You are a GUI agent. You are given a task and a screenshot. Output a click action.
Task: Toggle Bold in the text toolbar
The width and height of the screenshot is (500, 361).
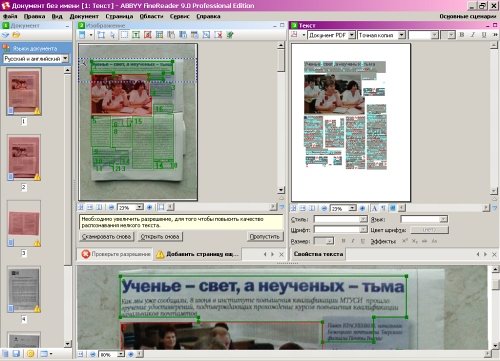(462, 35)
